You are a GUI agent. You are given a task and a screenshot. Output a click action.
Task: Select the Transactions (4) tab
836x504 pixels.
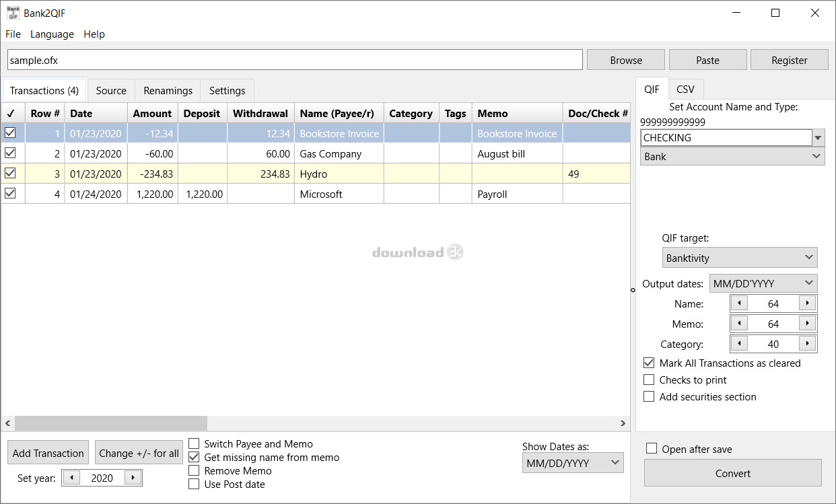click(44, 90)
